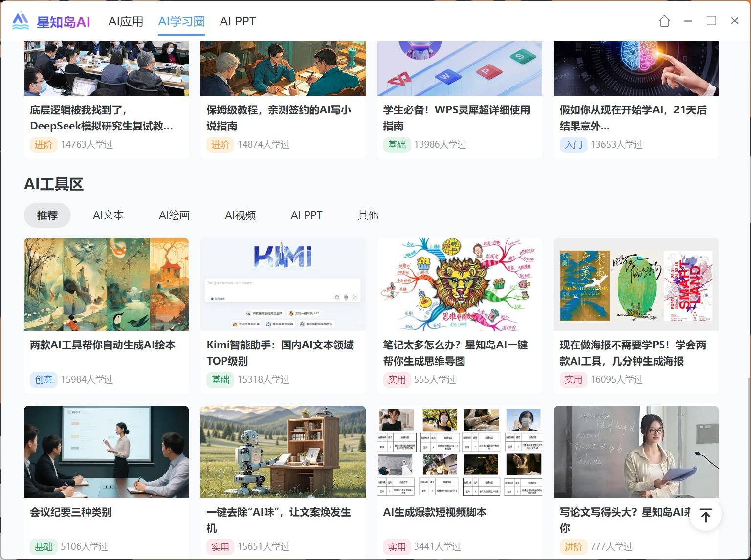Click the 星知岛AI logo
This screenshot has width=751, height=560.
click(x=51, y=21)
